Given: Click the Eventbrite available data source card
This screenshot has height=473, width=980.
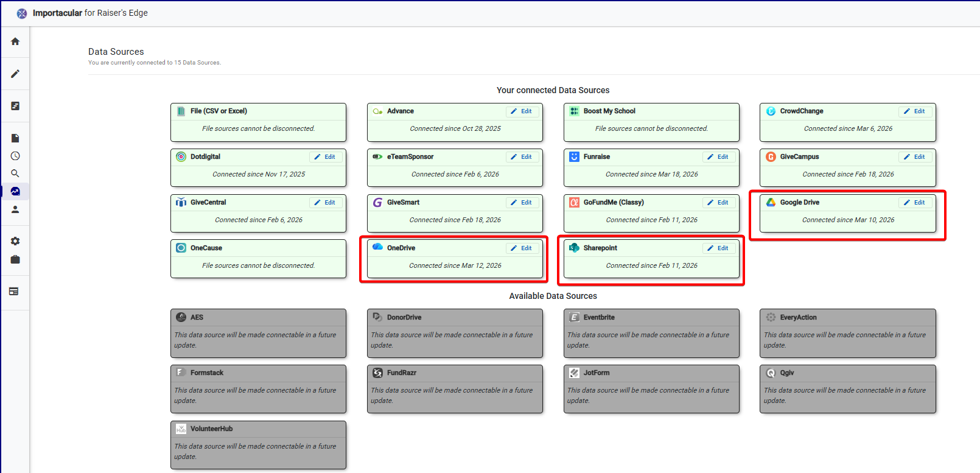Looking at the screenshot, I should pyautogui.click(x=651, y=333).
